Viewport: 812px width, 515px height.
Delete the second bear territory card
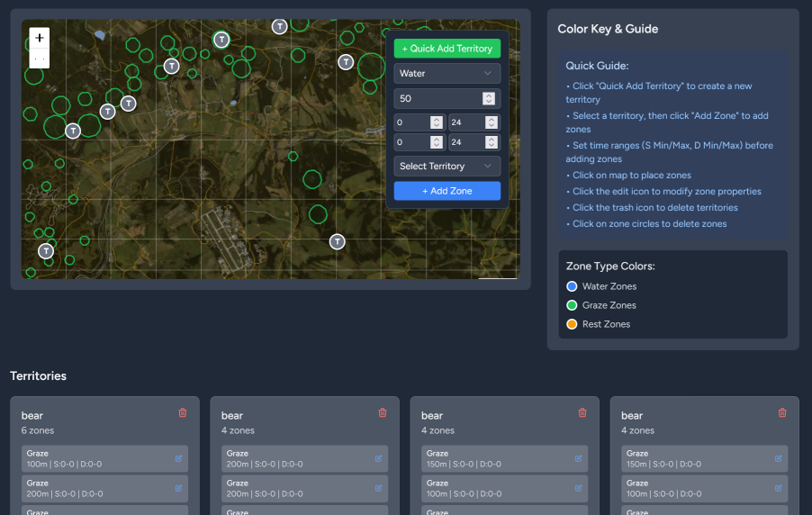(x=383, y=413)
